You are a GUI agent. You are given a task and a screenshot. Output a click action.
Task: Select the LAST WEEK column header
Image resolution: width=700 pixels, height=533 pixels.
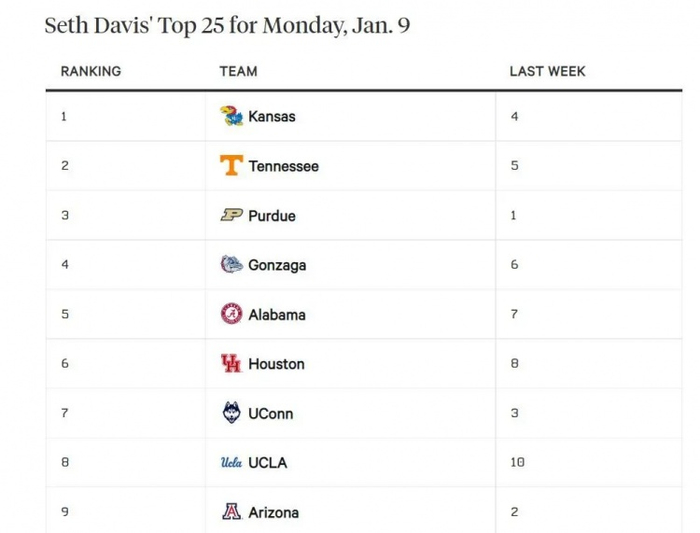547,71
